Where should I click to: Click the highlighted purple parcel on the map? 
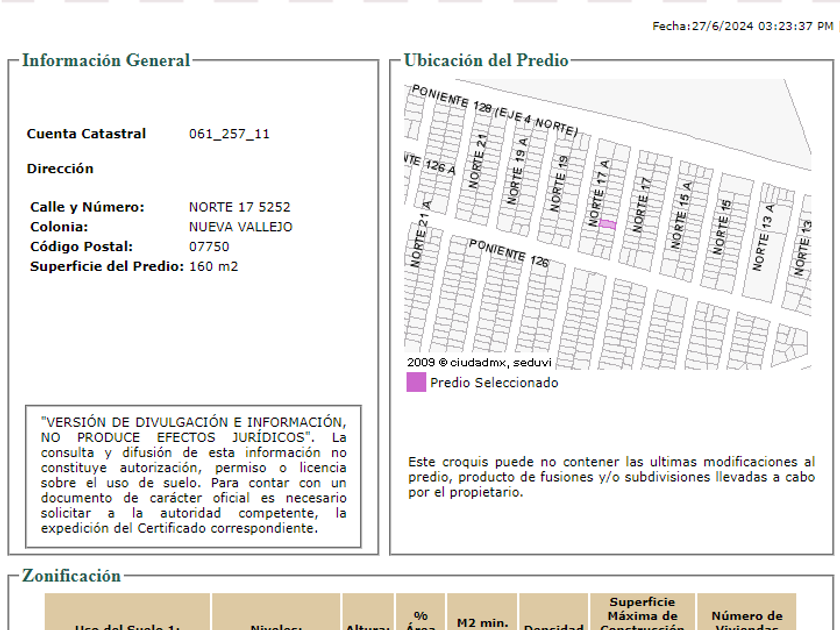(x=607, y=224)
